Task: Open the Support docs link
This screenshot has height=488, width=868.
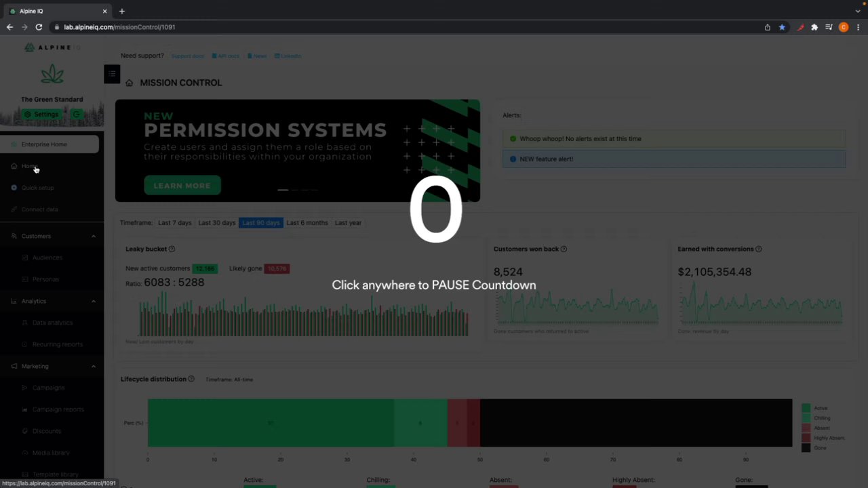Action: tap(187, 56)
